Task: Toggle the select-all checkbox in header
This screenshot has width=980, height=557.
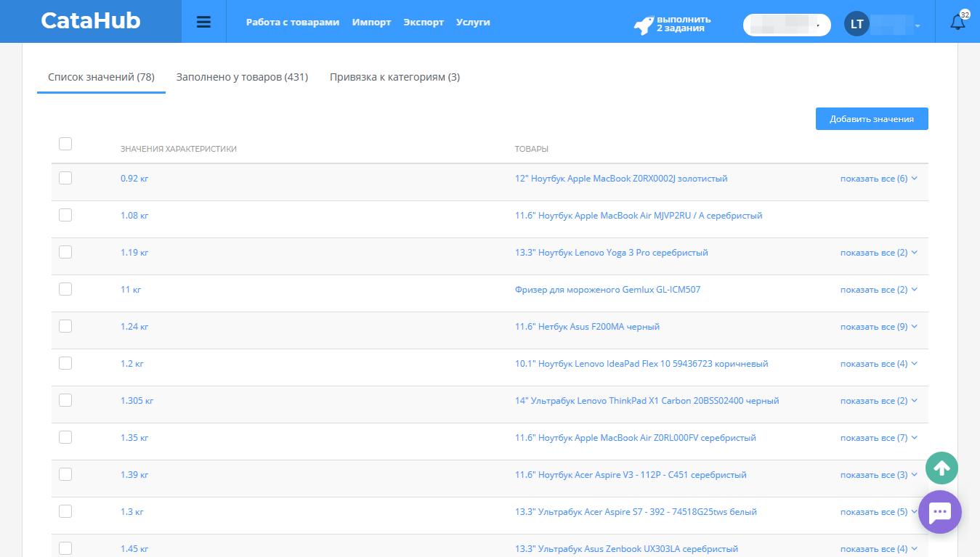Action: coord(65,144)
